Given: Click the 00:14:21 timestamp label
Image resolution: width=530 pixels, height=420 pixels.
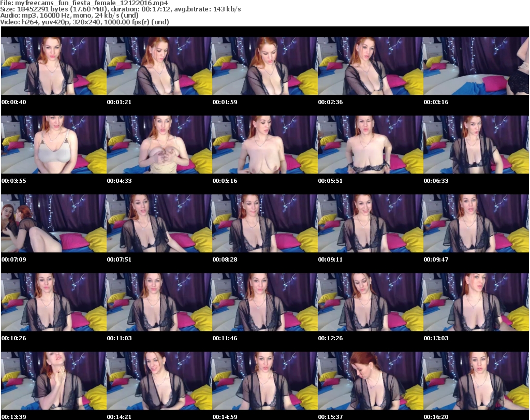Looking at the screenshot, I should (x=119, y=417).
